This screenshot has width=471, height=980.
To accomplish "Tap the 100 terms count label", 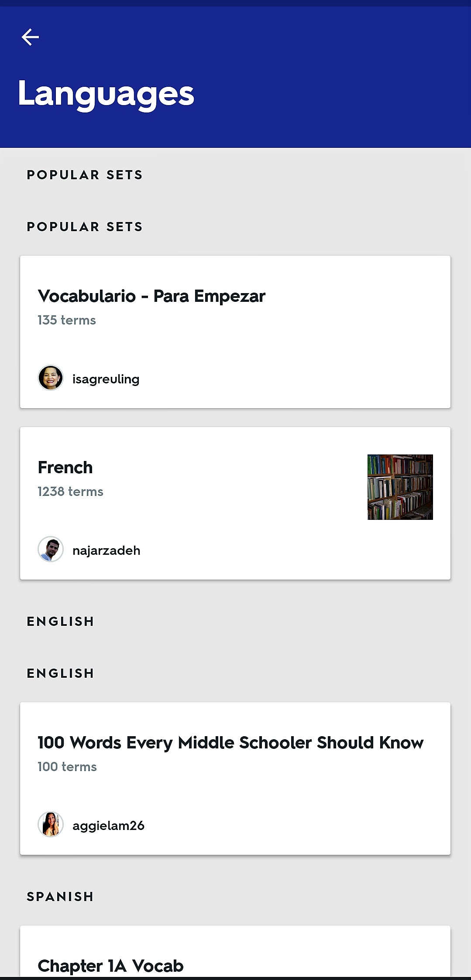I will tap(67, 766).
